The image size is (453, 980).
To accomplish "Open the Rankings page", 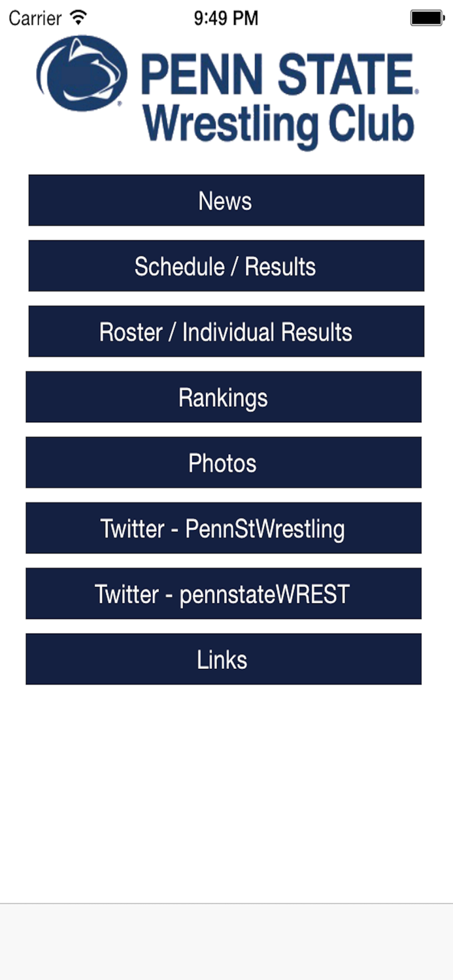I will pos(224,397).
